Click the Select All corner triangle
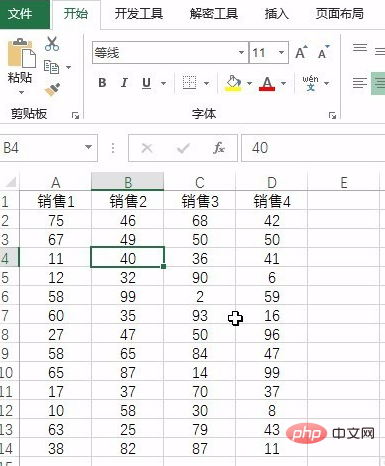 click(x=10, y=182)
